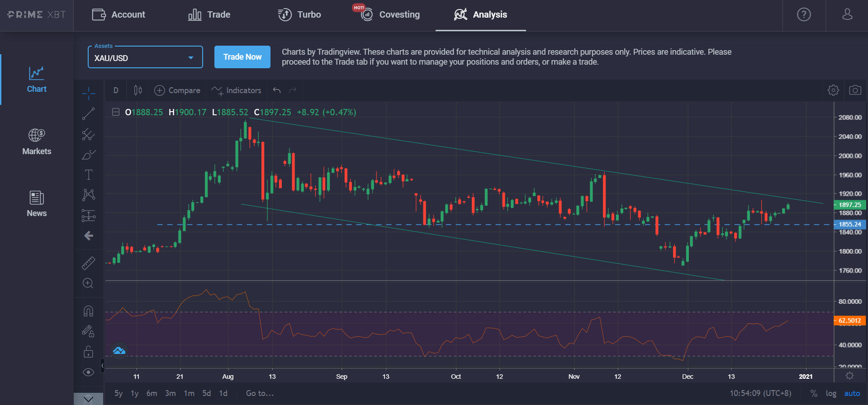868x405 pixels.
Task: Click Compare to add a symbol
Action: coord(177,90)
